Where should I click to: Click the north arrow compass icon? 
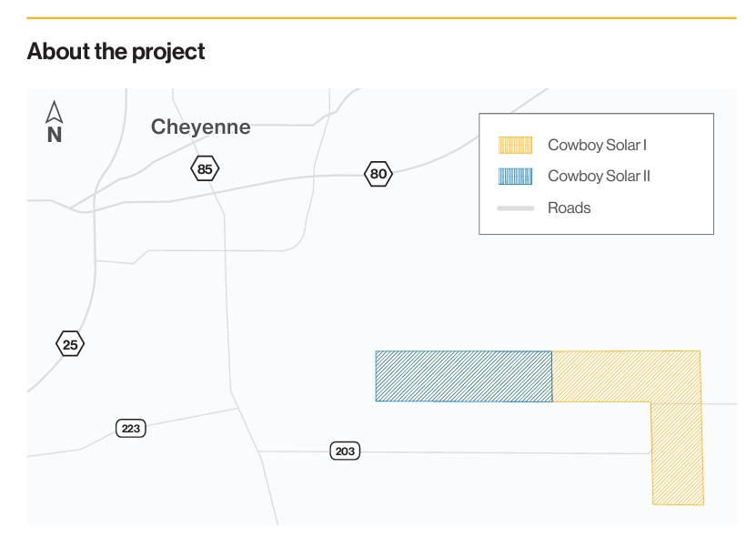click(55, 112)
